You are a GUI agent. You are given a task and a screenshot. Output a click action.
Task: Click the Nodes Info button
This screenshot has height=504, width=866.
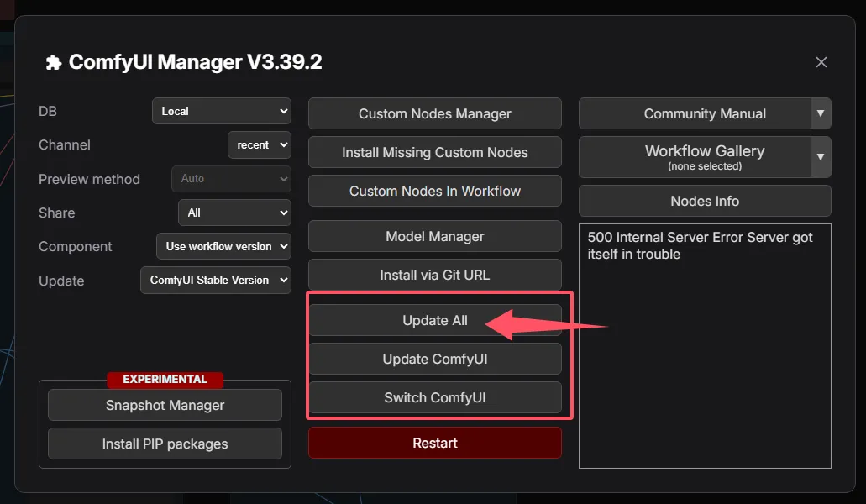tap(705, 201)
